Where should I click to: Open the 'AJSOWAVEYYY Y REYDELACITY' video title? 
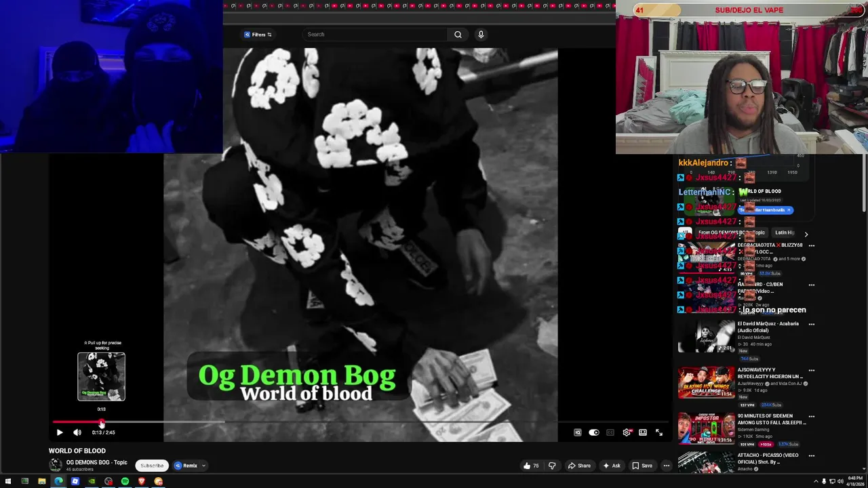770,373
